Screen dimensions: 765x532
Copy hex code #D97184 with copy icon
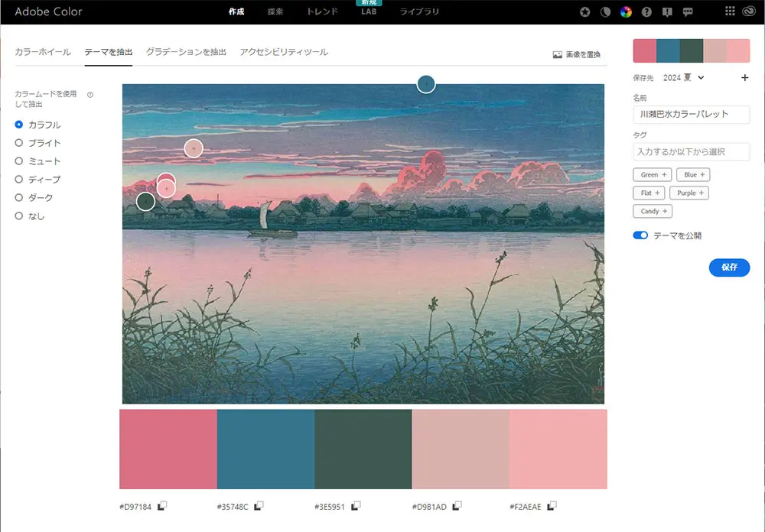tap(162, 506)
